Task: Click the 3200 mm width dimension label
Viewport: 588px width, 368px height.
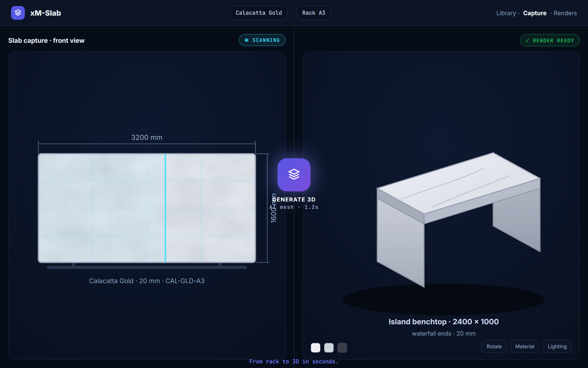Action: (147, 138)
